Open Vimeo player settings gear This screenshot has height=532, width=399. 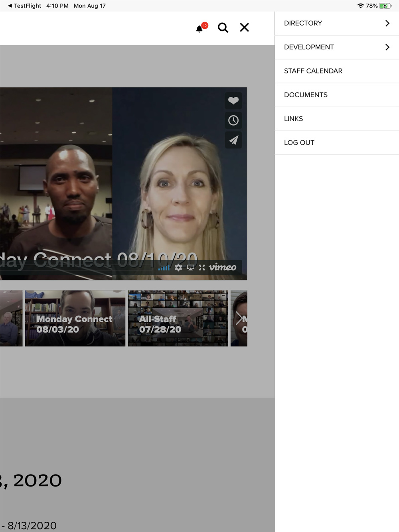tap(178, 268)
